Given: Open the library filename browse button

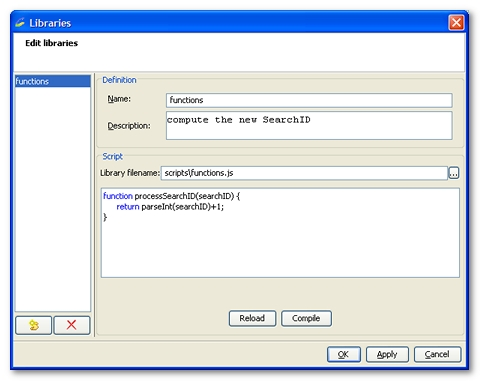Looking at the screenshot, I should [x=454, y=173].
